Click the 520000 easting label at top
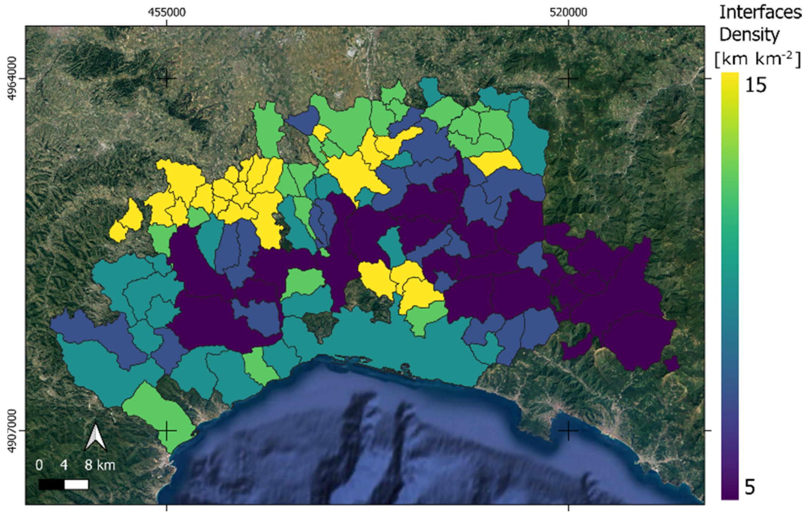The width and height of the screenshot is (812, 519). [568, 13]
